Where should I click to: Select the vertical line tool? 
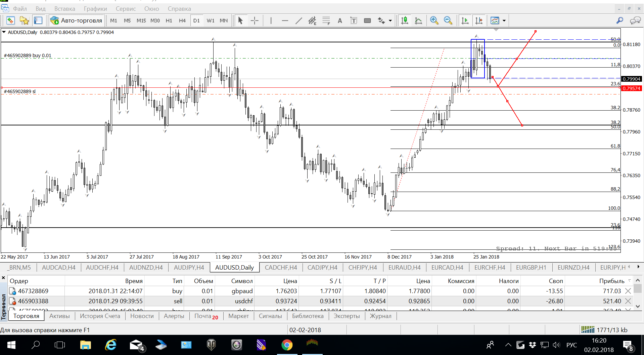pos(271,21)
